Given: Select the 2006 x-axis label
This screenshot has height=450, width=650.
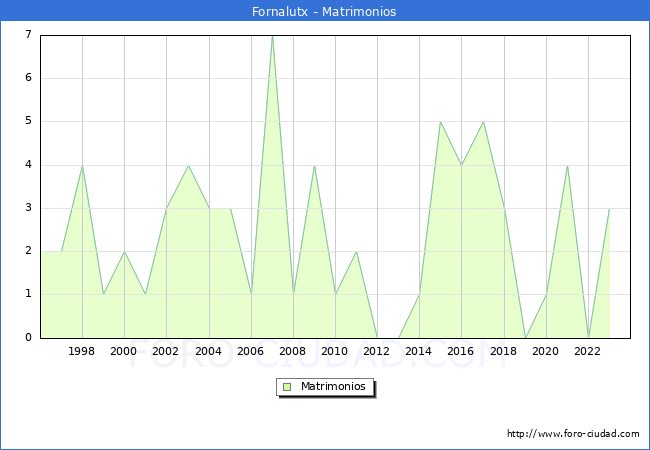Looking at the screenshot, I should point(251,351).
